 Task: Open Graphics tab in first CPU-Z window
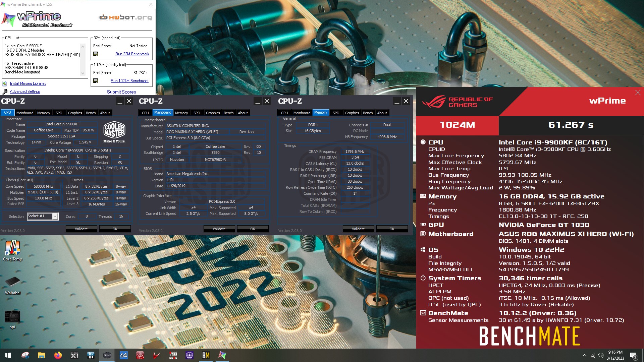tap(75, 113)
